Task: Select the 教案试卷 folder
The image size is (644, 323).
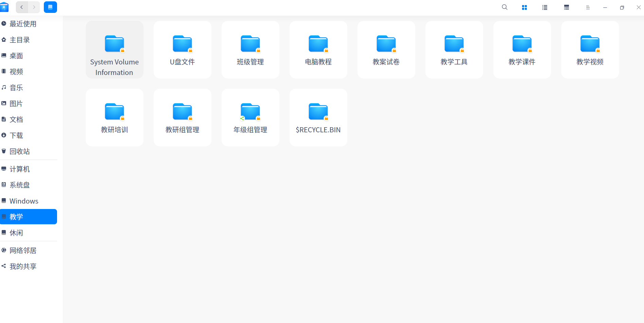Action: (386, 50)
